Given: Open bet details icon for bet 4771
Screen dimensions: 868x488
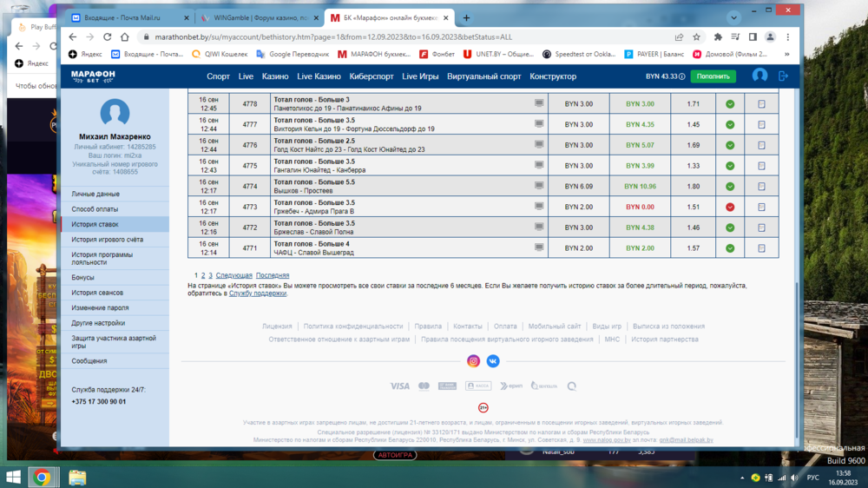Looking at the screenshot, I should [x=761, y=248].
